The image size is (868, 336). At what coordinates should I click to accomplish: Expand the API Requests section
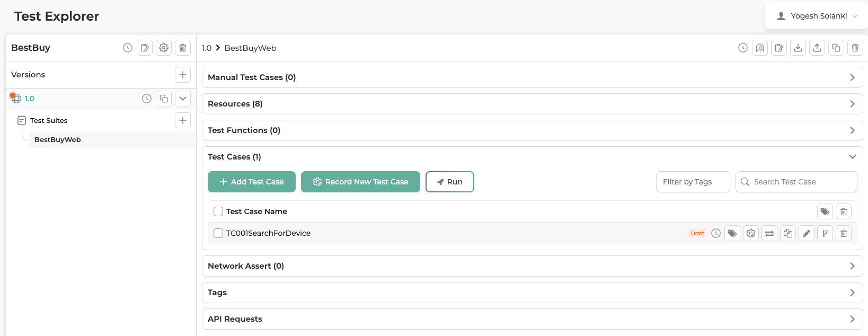point(533,319)
